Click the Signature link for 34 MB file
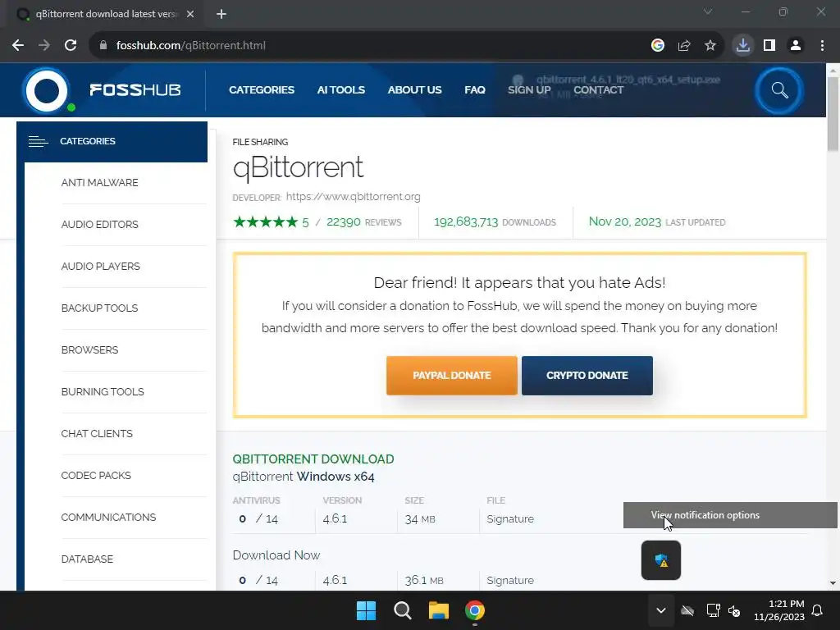840x630 pixels. [510, 519]
